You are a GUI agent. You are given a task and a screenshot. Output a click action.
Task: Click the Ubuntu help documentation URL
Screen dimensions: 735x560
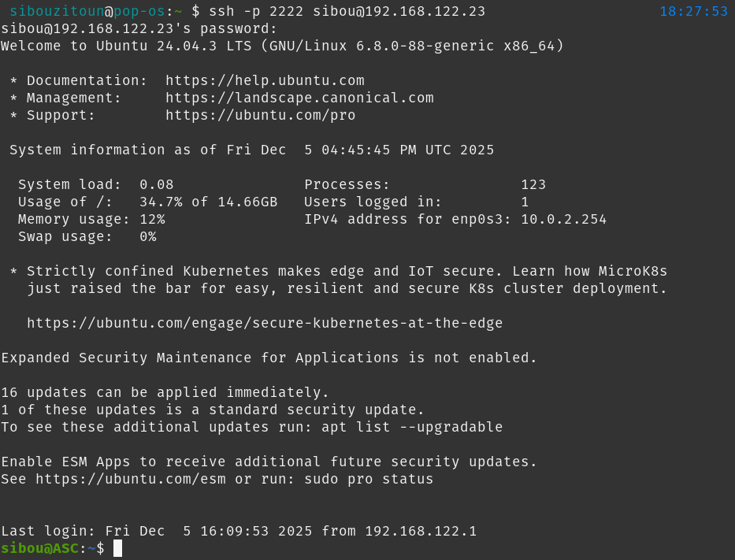click(x=265, y=80)
